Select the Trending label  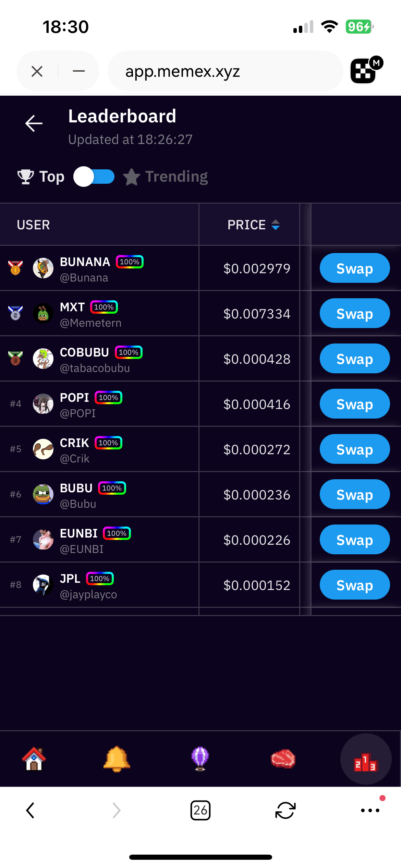click(176, 177)
